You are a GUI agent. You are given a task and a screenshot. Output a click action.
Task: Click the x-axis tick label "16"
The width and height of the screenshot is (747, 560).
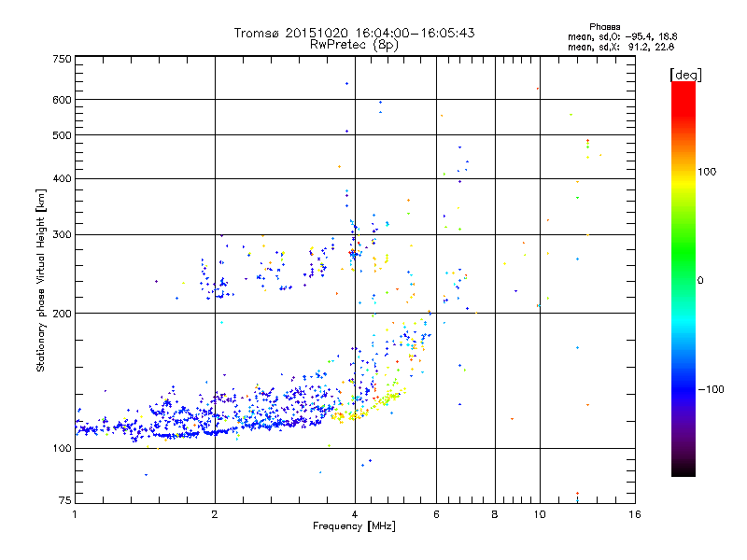click(635, 514)
